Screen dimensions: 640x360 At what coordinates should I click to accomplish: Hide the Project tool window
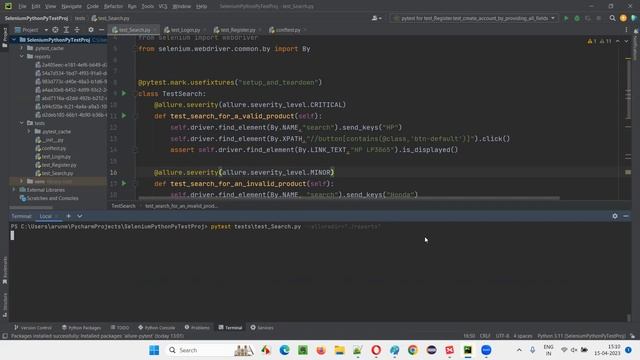(101, 30)
